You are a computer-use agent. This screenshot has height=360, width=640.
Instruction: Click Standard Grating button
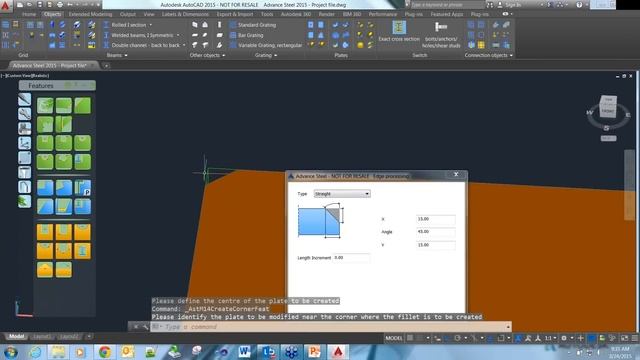pos(253,25)
